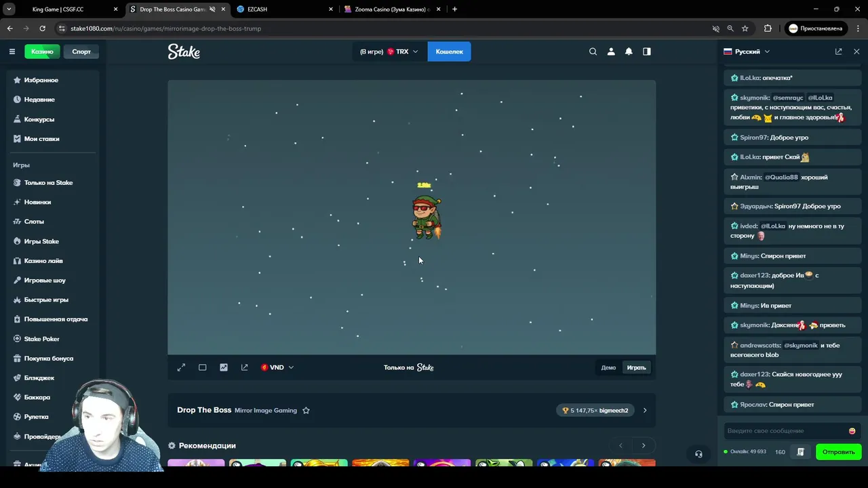Click the search magnifier icon in header
This screenshot has height=488, width=868.
593,52
